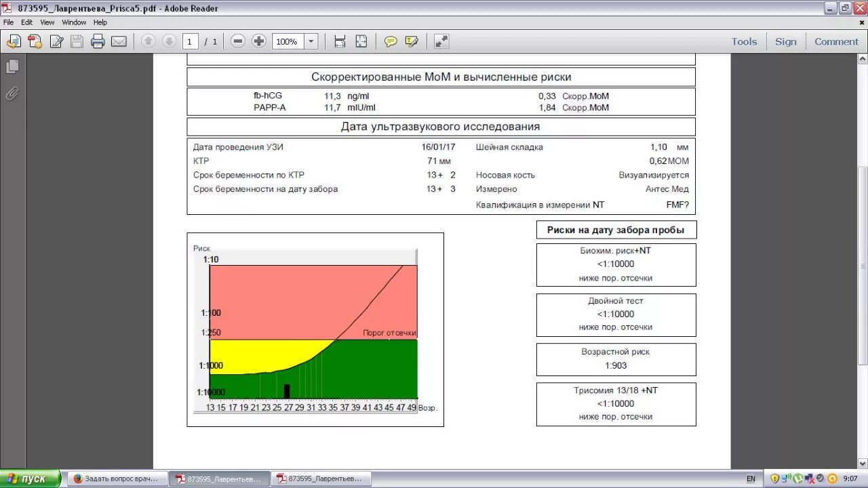The height and width of the screenshot is (488, 868).
Task: Add sticky note comment icon
Action: 391,41
